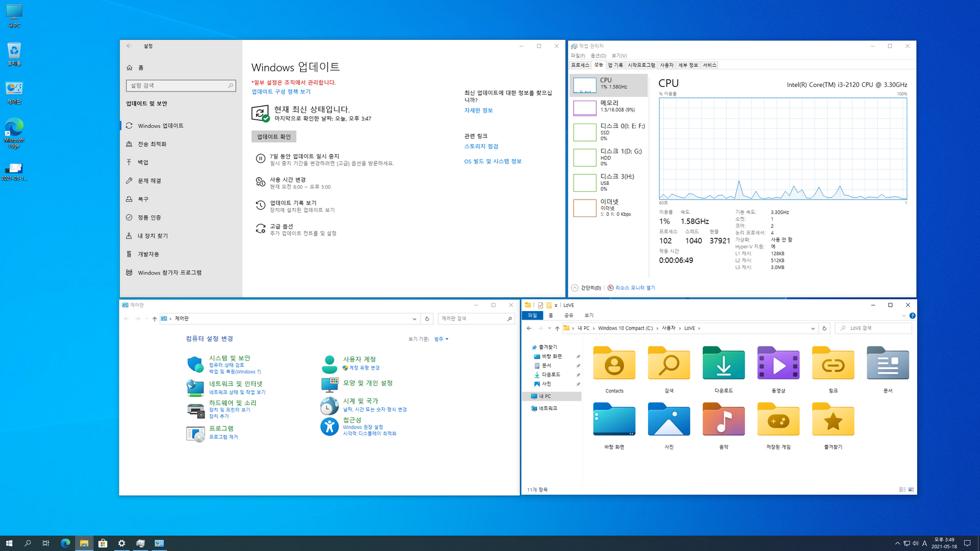The width and height of the screenshot is (980, 551).
Task: Open the OS 빌드 및 시스템 정보 link
Action: 493,161
